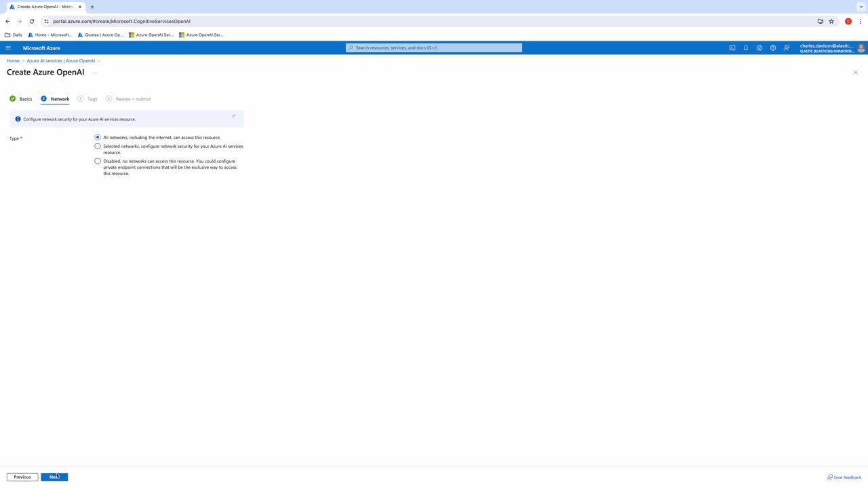Focus the Search resources, services, and docs box
This screenshot has width=868, height=488.
(x=434, y=48)
